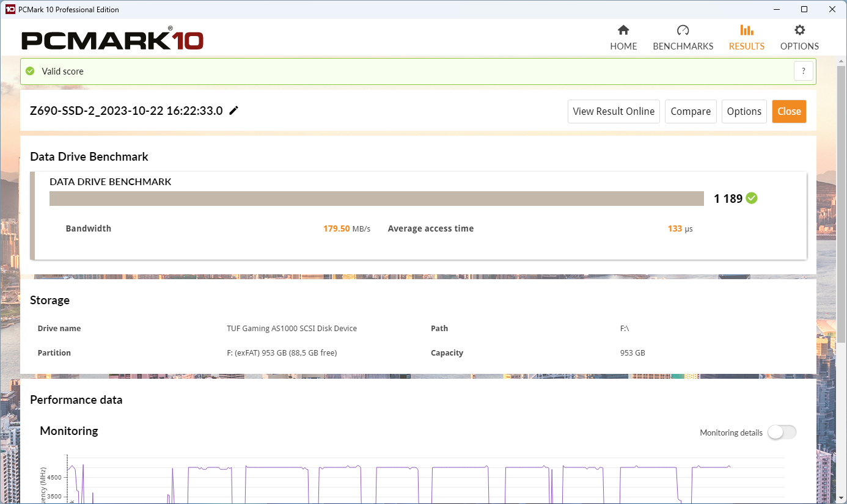Click the Partition label
Screen dimensions: 847x504
coord(54,352)
